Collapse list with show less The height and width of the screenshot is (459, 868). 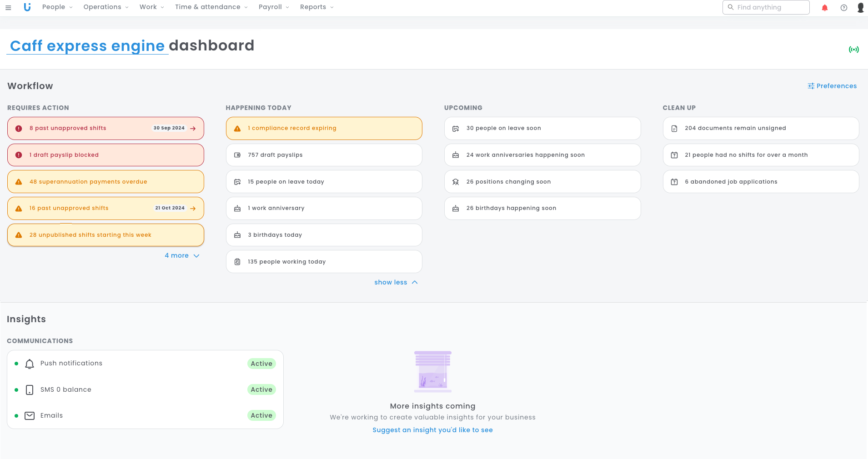pyautogui.click(x=396, y=283)
